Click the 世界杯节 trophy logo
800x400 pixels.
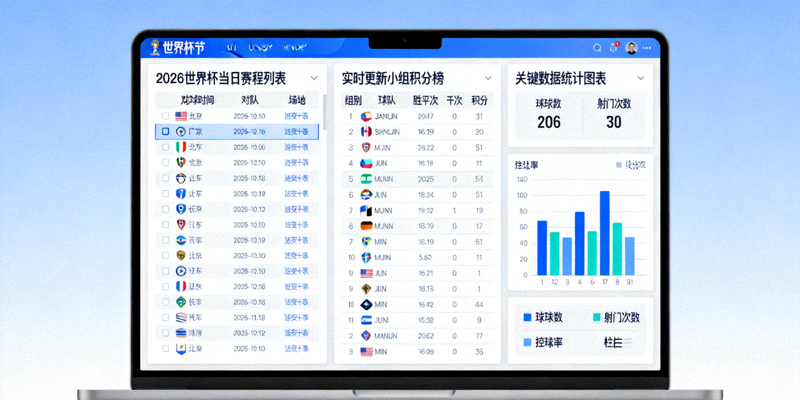[x=155, y=48]
